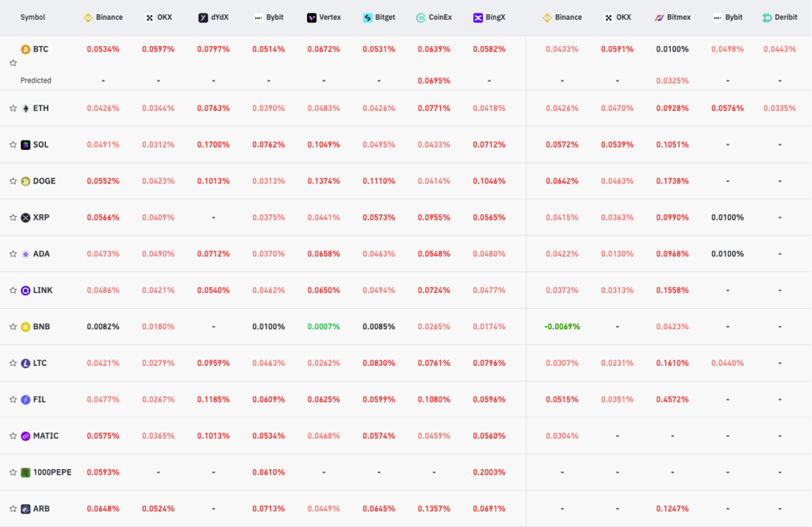Click predicted CoinEx rate 0.0695%
This screenshot has width=812, height=527.
(434, 80)
